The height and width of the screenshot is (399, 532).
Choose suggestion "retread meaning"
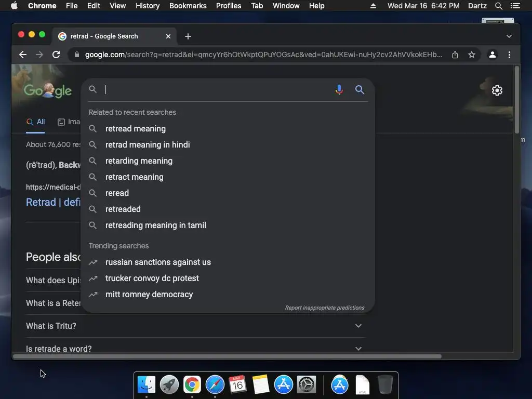[x=228, y=129]
